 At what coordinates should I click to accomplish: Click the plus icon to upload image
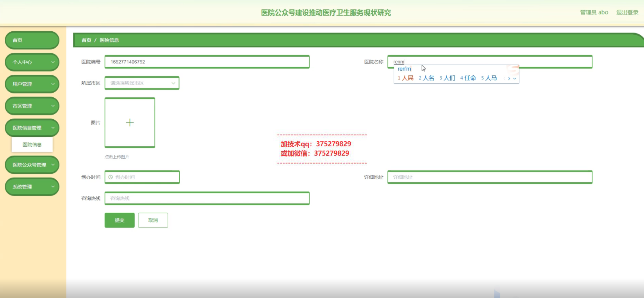coord(130,123)
